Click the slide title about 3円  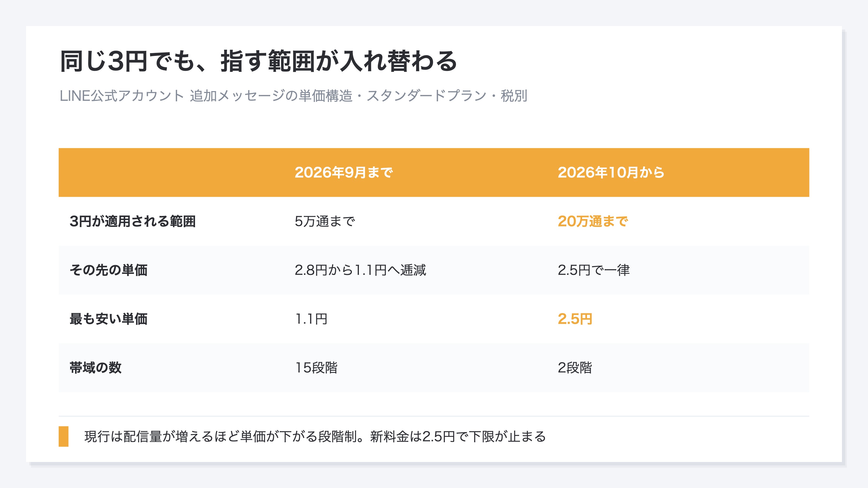259,61
